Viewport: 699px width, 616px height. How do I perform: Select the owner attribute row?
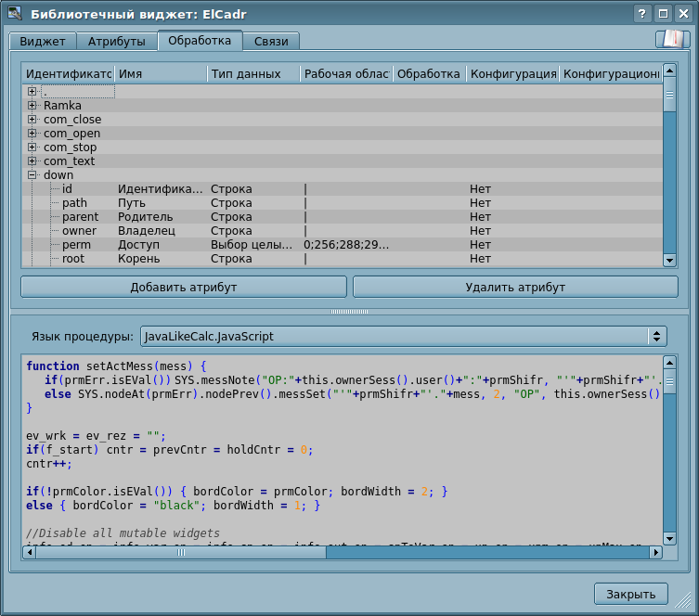click(x=79, y=231)
